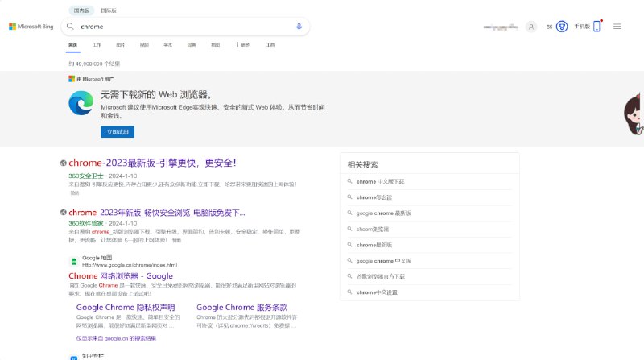
Task: Switch to the 视频 tab
Action: (144, 45)
